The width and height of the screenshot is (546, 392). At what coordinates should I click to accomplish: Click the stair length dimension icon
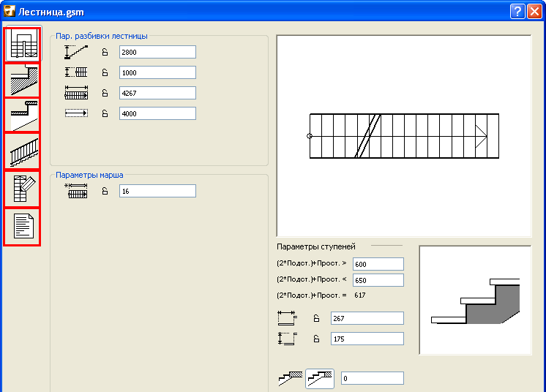coord(76,93)
